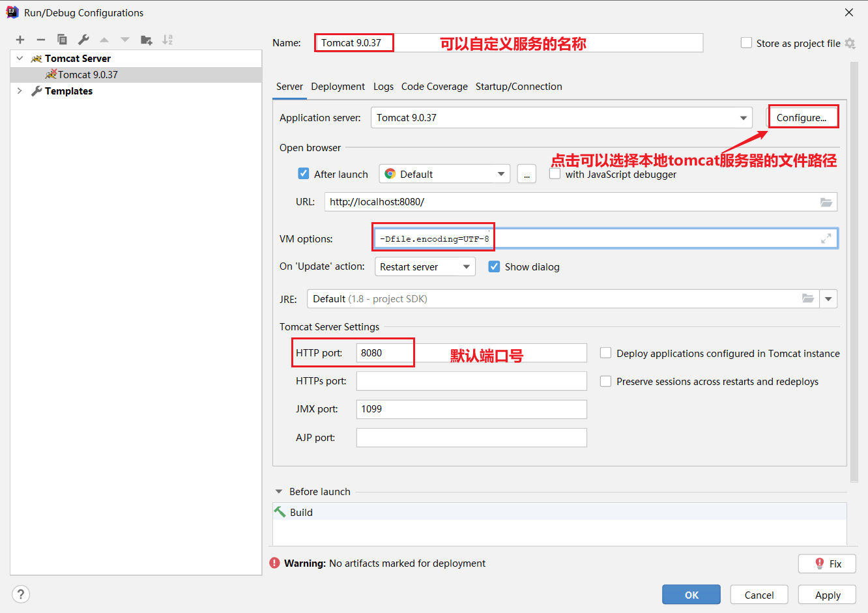Sort configurations alphabetically icon
The image size is (868, 613).
167,40
